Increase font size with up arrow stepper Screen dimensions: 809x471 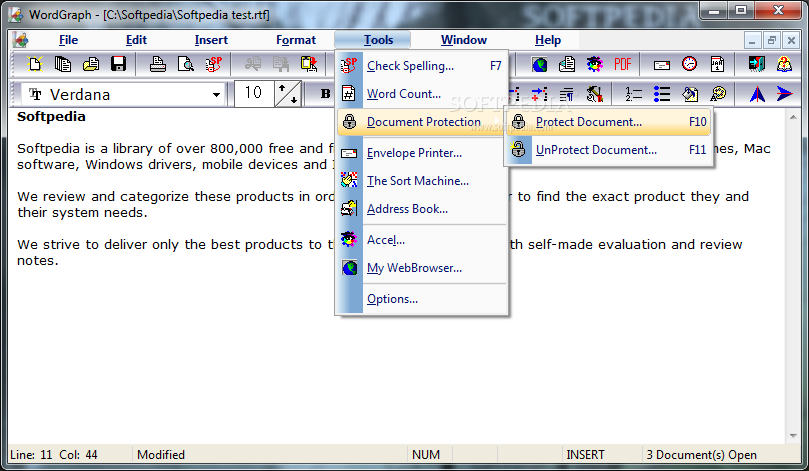click(282, 88)
